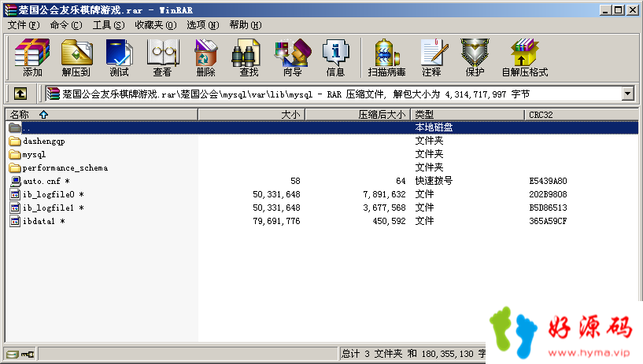Sort by the CRC32 column header

[x=582, y=115]
